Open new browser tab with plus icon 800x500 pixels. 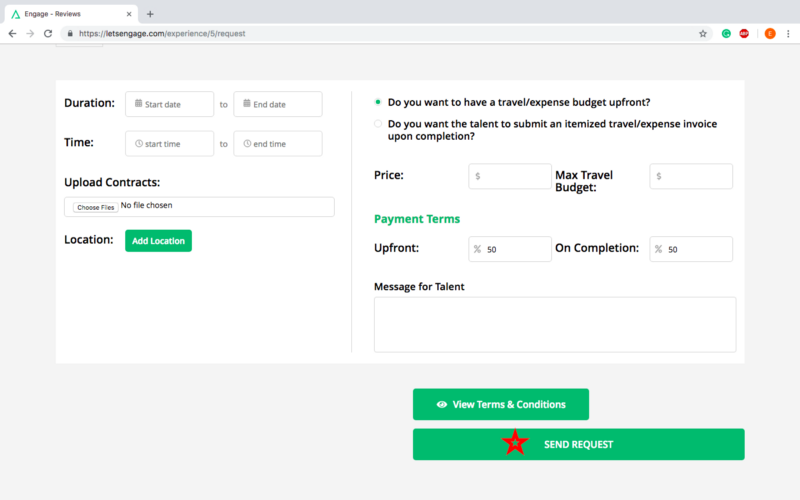(x=150, y=14)
